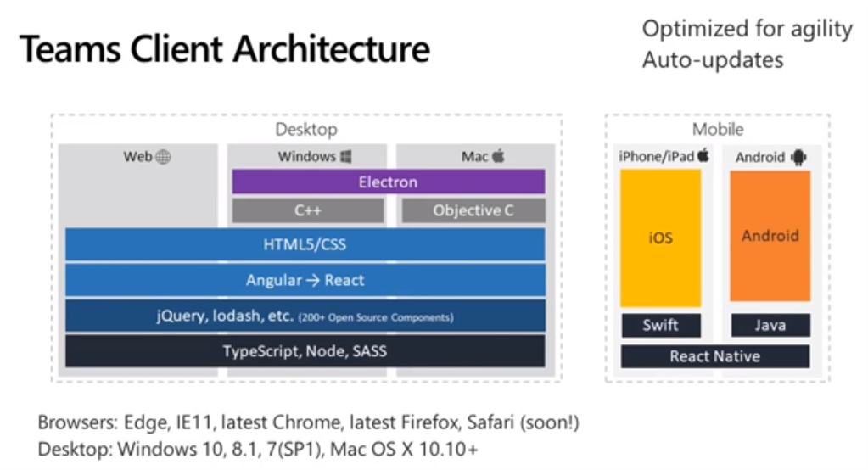Click the jQuery, lodash, etc. bar

[305, 316]
